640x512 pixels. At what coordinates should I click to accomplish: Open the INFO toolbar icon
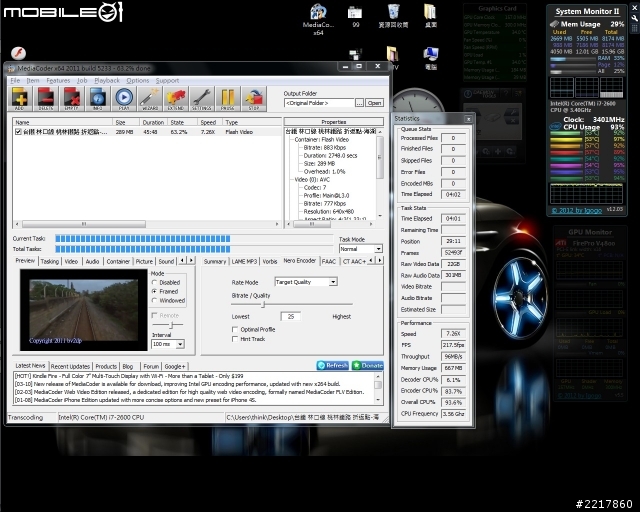pos(98,98)
